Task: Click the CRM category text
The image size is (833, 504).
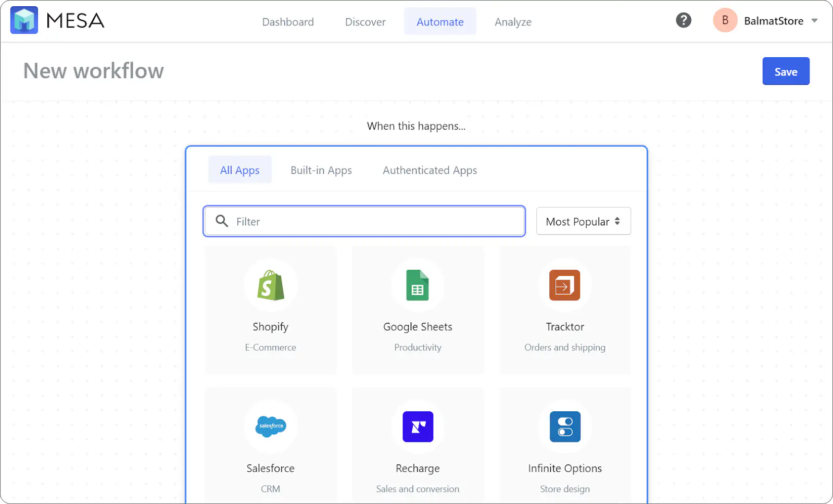Action: [271, 489]
